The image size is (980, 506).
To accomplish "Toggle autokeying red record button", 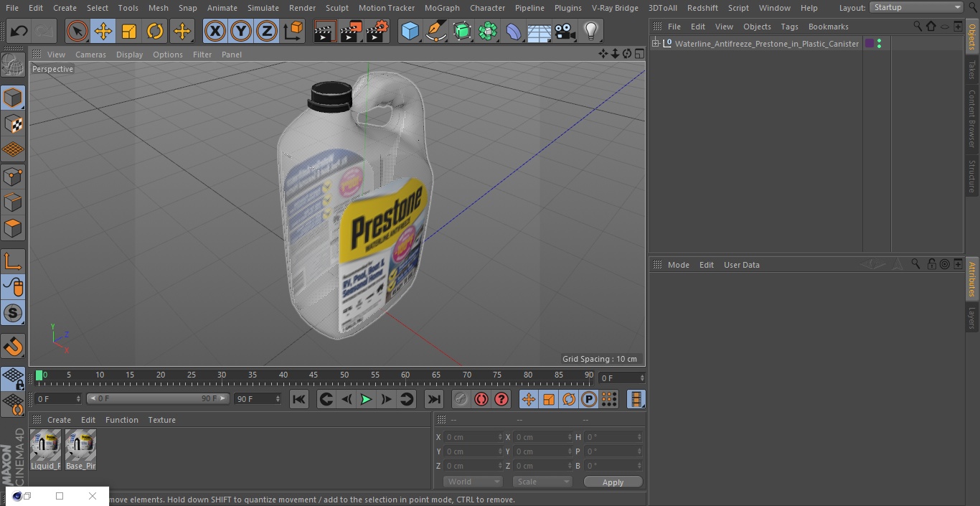I will [x=481, y=399].
